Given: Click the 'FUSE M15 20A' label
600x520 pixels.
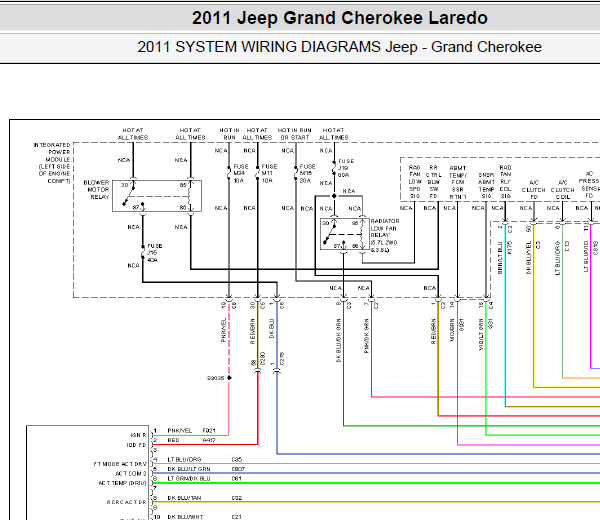Looking at the screenshot, I should [x=307, y=173].
